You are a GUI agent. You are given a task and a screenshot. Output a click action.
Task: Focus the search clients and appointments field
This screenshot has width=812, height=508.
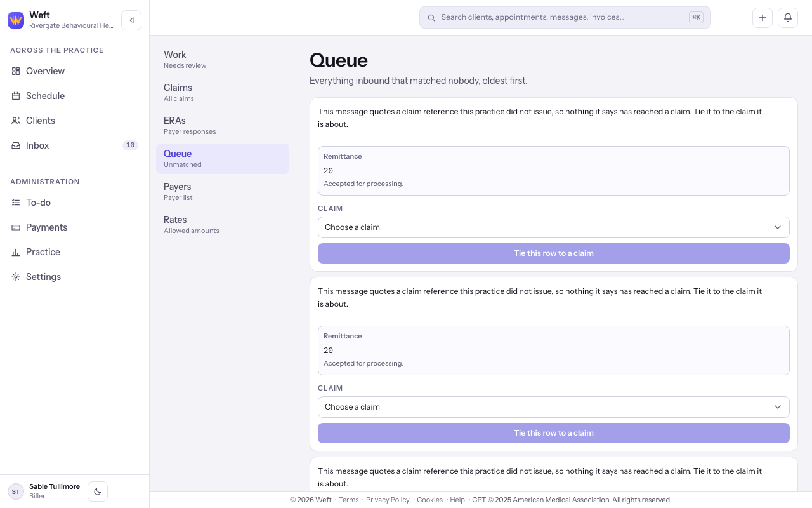565,18
